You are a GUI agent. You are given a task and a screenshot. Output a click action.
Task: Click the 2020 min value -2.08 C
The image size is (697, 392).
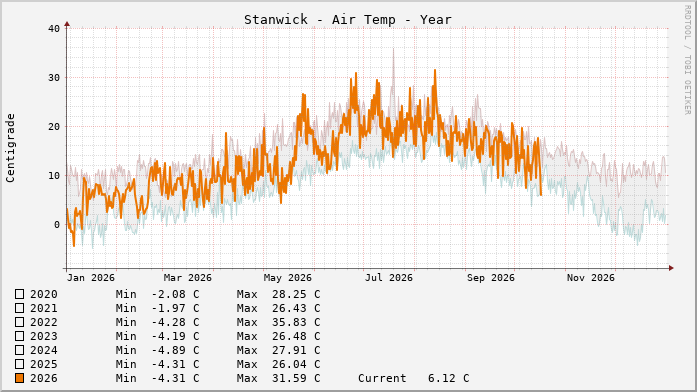pos(176,294)
